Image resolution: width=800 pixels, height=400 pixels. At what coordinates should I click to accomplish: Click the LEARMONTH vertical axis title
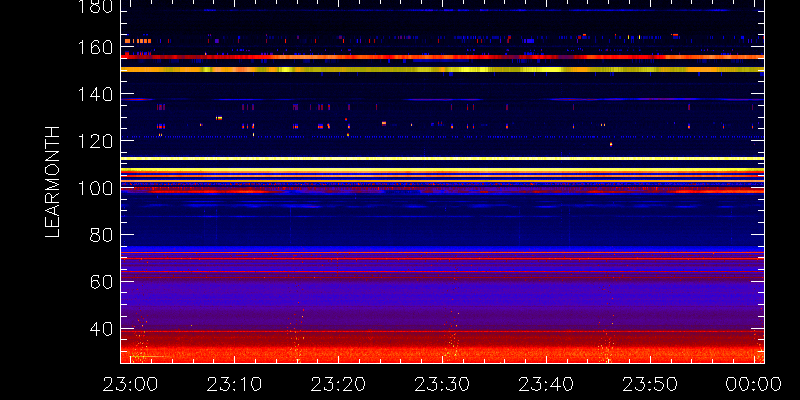[53, 182]
